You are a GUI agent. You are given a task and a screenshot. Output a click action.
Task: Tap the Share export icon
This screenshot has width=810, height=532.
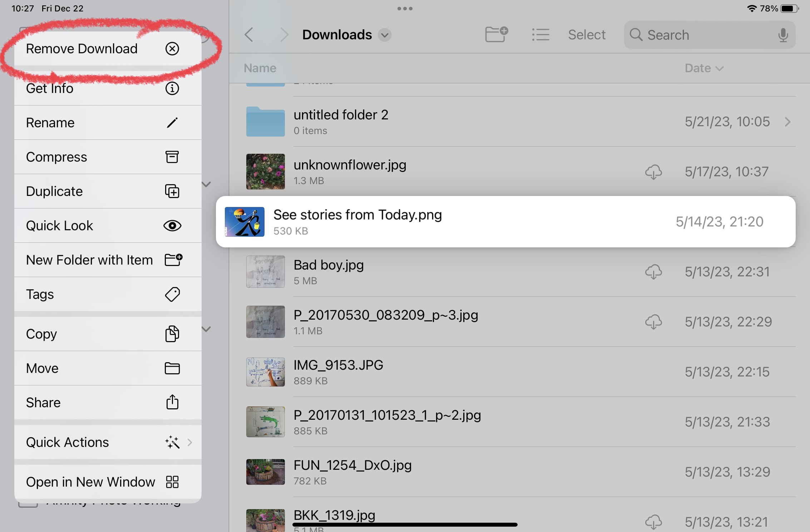173,402
